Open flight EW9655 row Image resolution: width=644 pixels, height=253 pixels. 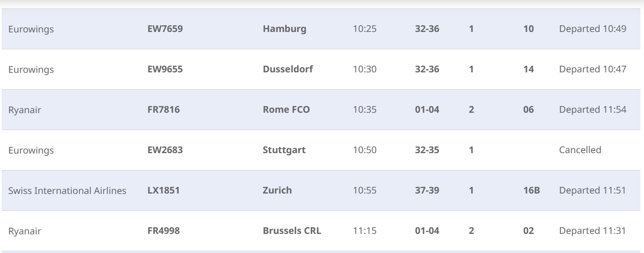(x=322, y=70)
